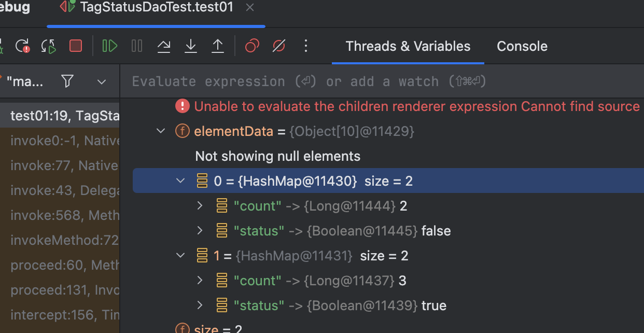Collapse the elementData node
The image size is (644, 333).
(161, 131)
